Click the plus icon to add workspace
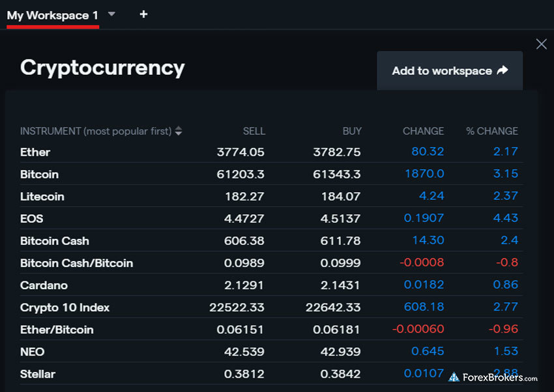554x392 pixels. [x=143, y=14]
